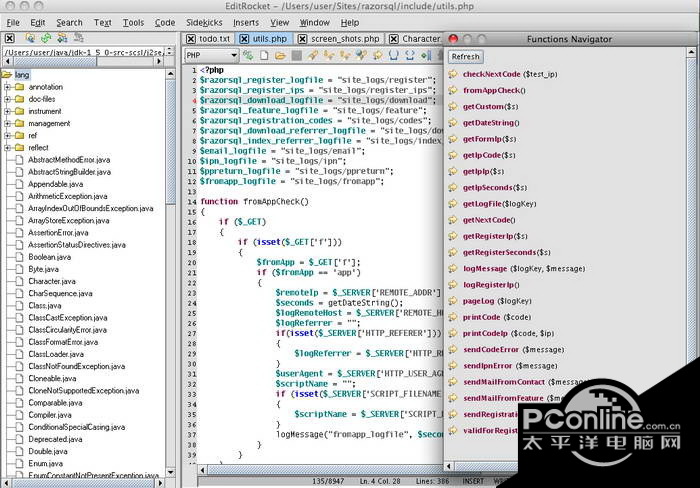
Task: Open the PHP language dropdown
Action: coord(212,55)
